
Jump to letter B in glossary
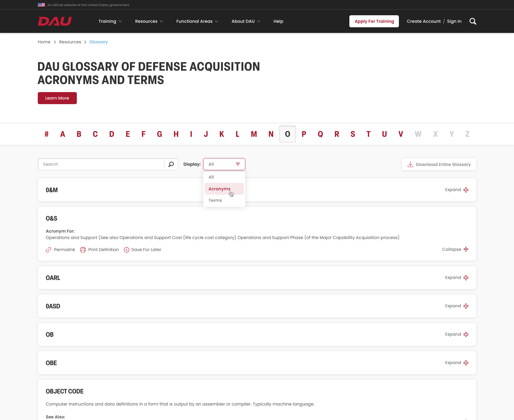tap(79, 134)
